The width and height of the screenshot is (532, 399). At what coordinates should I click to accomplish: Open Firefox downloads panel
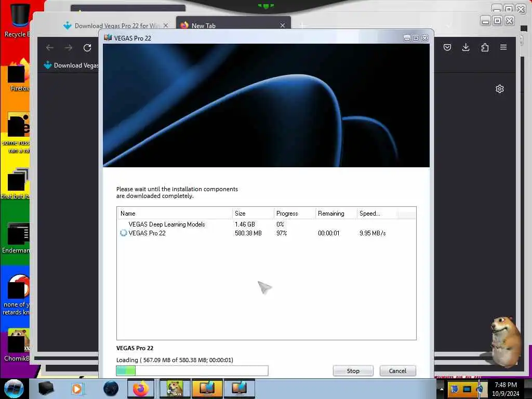(466, 47)
